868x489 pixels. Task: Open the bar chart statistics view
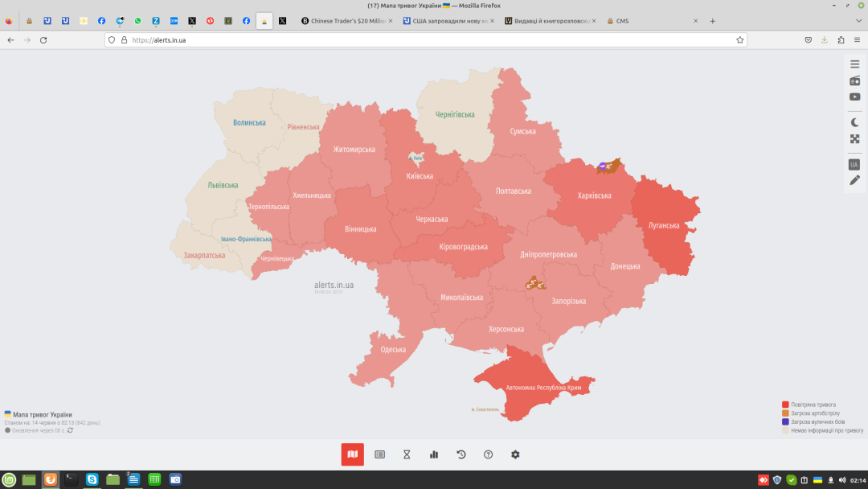tap(434, 454)
